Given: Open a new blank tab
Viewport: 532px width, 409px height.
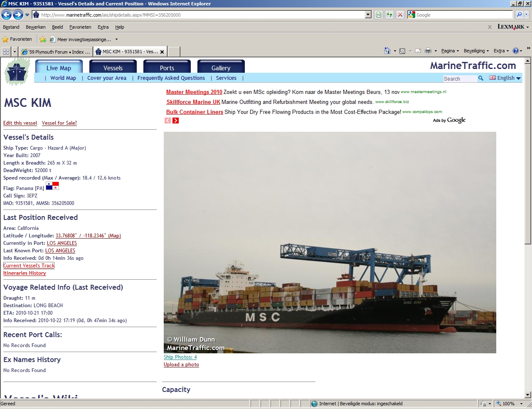Looking at the screenshot, I should tap(174, 52).
